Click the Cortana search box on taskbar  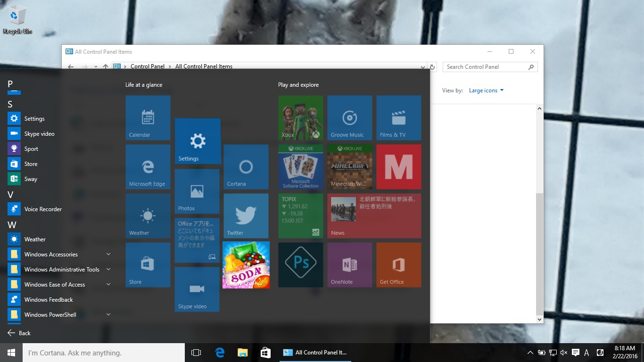point(104,353)
